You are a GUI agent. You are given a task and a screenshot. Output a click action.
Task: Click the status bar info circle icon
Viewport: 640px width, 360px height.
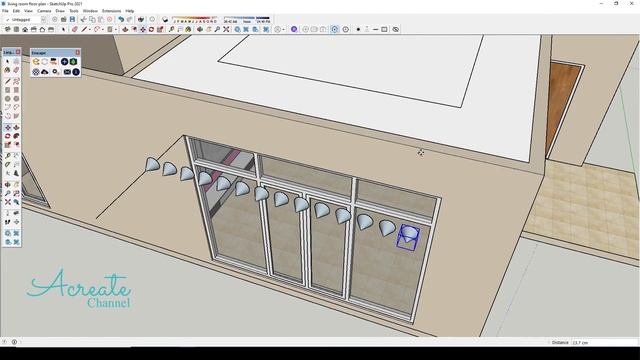tap(14, 342)
